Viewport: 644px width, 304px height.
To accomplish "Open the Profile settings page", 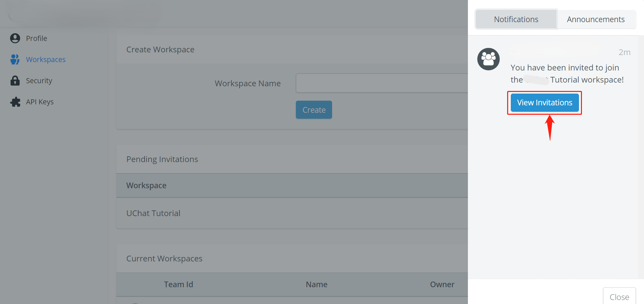I will tap(37, 38).
